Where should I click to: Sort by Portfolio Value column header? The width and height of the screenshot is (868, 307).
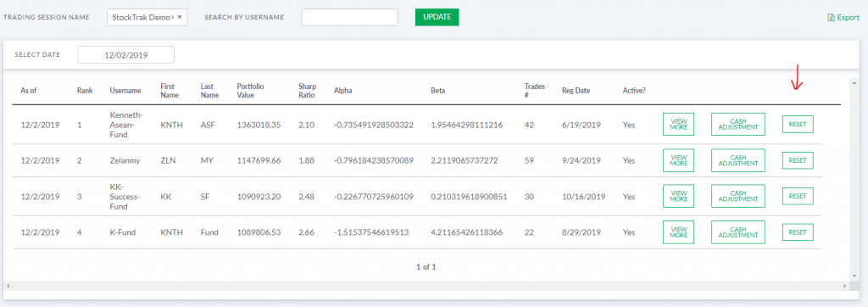tap(250, 91)
